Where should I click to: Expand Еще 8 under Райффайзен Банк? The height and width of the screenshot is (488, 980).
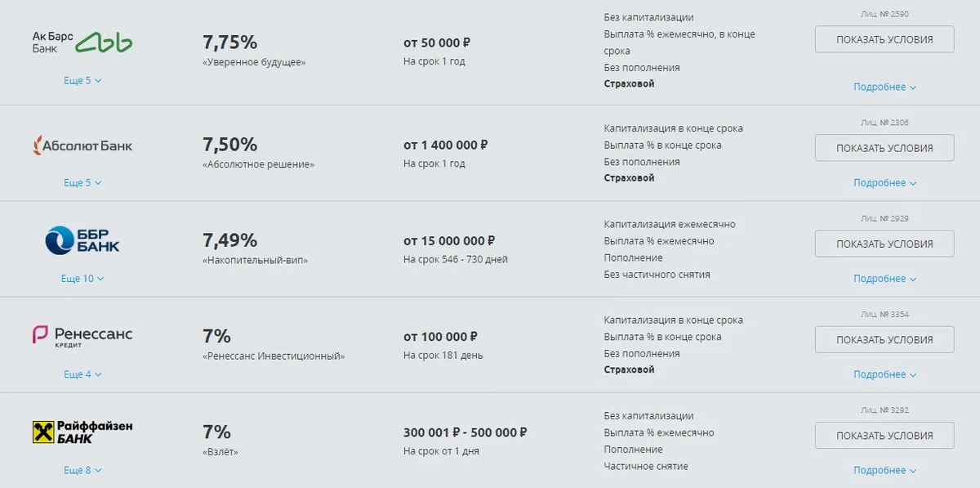pyautogui.click(x=82, y=470)
